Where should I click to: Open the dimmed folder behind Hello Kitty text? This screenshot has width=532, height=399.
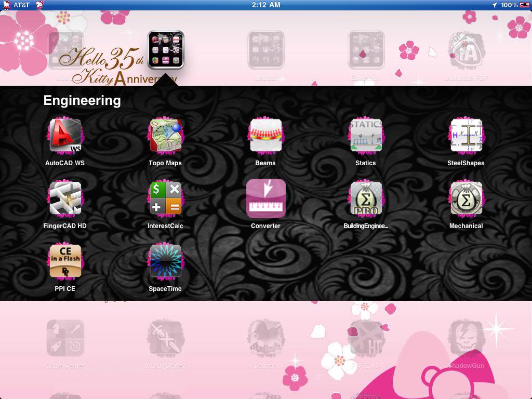pos(65,50)
